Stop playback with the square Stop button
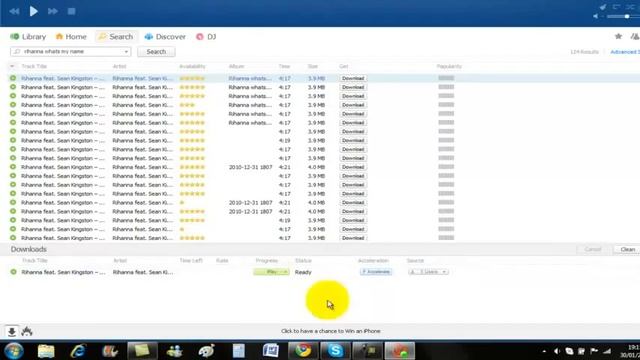Viewport: 640px width, 360px height. pyautogui.click(x=71, y=11)
